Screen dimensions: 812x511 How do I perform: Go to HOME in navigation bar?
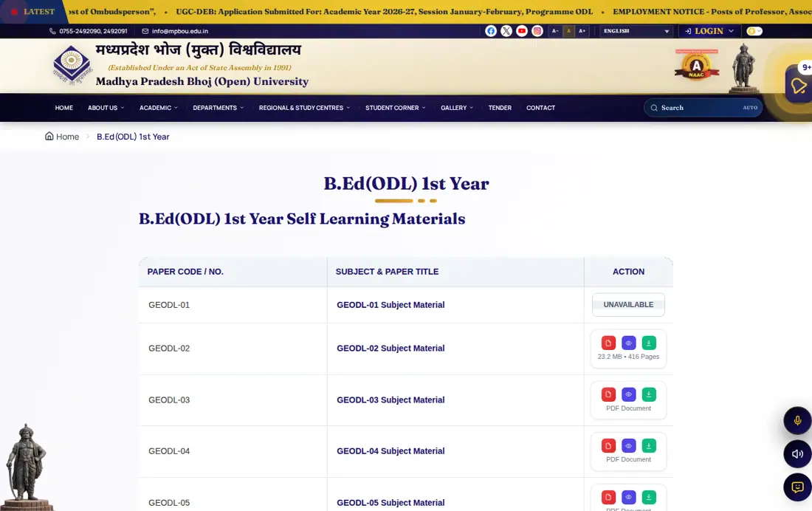[63, 108]
